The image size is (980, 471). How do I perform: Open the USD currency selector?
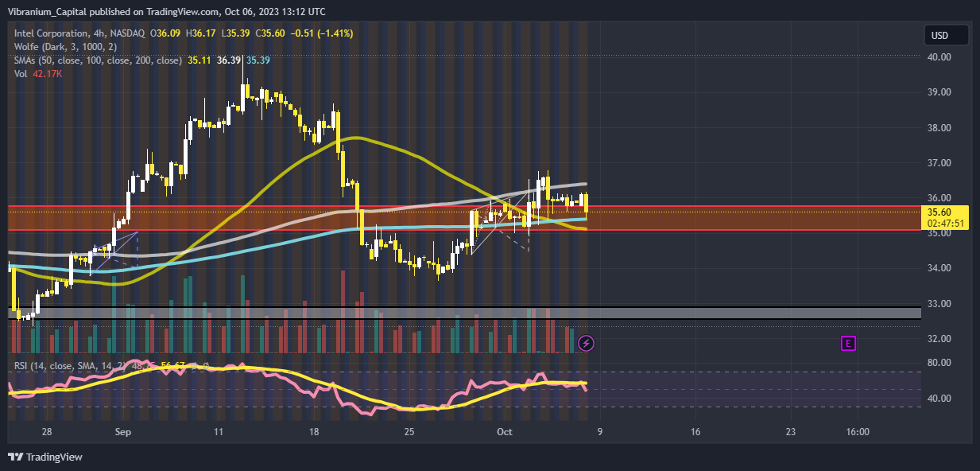(x=946, y=35)
